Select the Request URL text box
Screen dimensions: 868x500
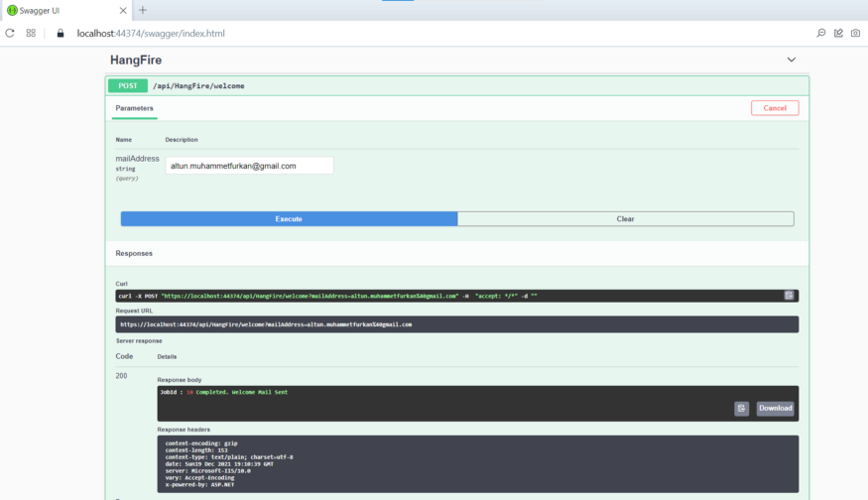point(456,324)
